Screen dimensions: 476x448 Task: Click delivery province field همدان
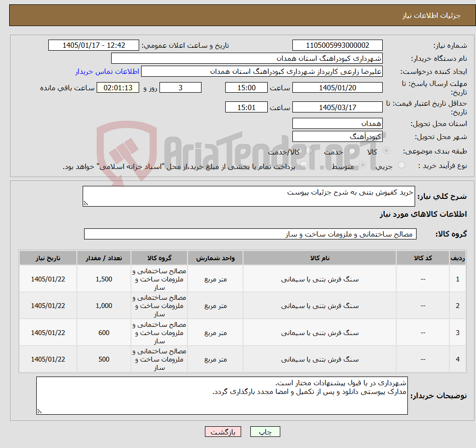click(337, 124)
